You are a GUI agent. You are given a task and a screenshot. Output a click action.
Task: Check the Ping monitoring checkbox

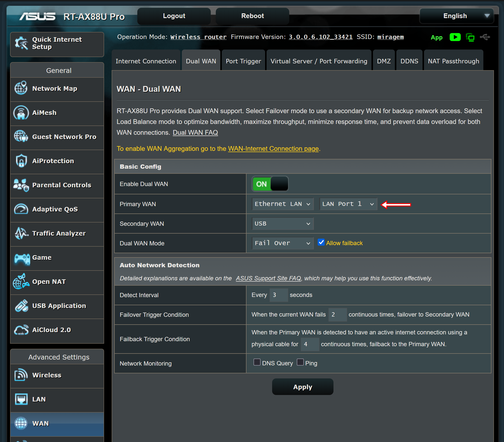tap(300, 362)
